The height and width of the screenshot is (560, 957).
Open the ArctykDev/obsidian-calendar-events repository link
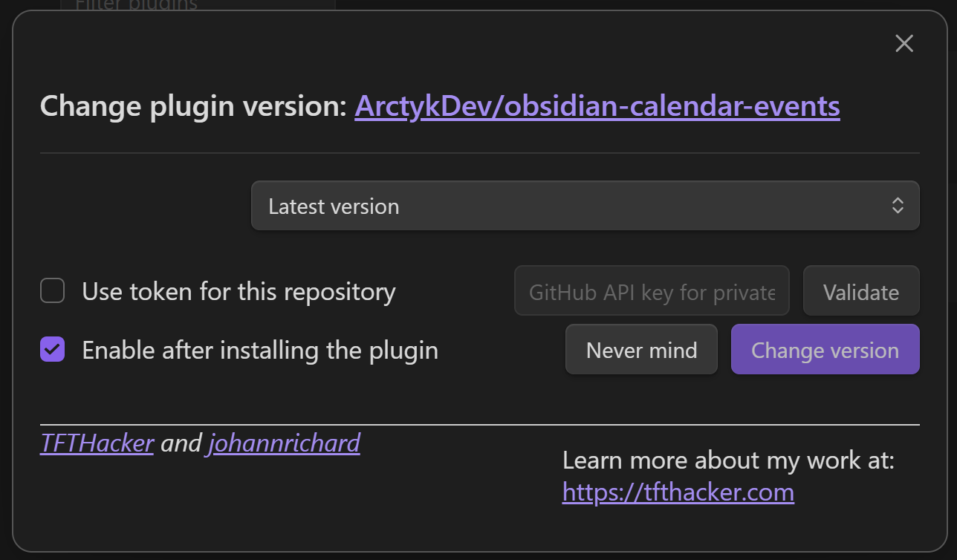597,107
